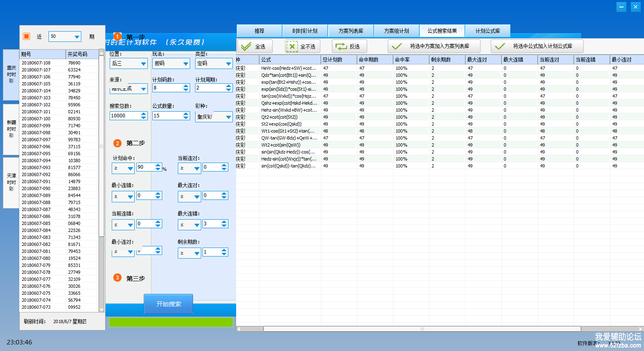Switch to the 方案列表库 tab
644x351 pixels.
point(351,31)
